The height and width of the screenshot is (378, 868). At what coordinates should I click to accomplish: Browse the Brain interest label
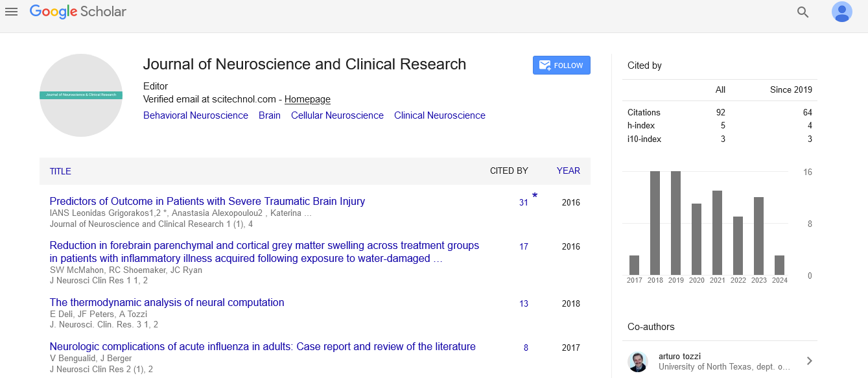pyautogui.click(x=270, y=115)
